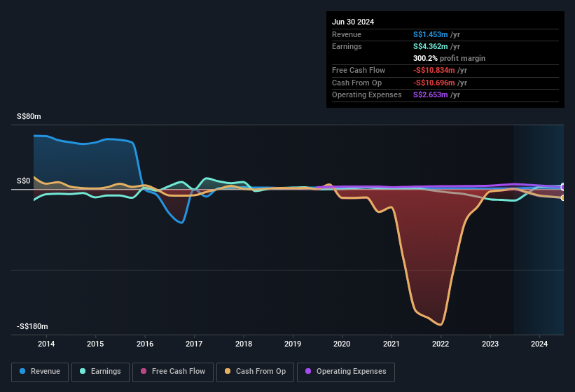
Task: Click the 2018 x-axis label
Action: coord(244,344)
